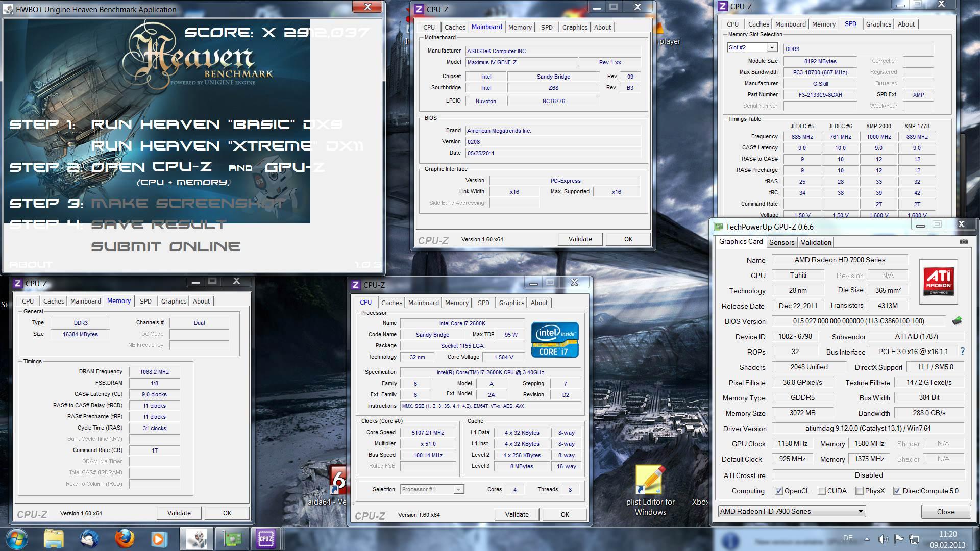Save GPU BIOS using the chip icon
The height and width of the screenshot is (551, 980).
957,321
